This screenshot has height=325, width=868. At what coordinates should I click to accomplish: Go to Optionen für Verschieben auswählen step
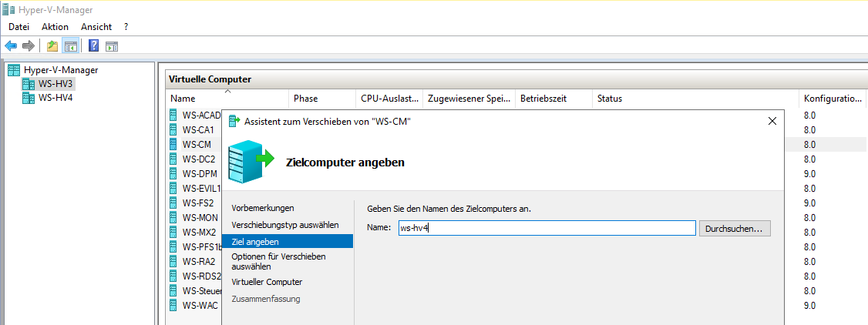point(279,261)
